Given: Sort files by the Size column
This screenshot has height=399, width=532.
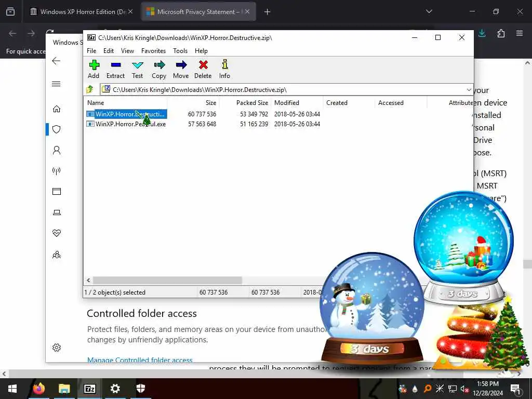Looking at the screenshot, I should (x=193, y=103).
